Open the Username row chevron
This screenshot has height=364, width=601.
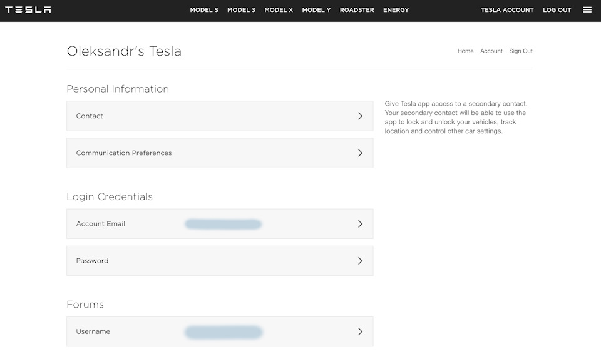pyautogui.click(x=360, y=331)
